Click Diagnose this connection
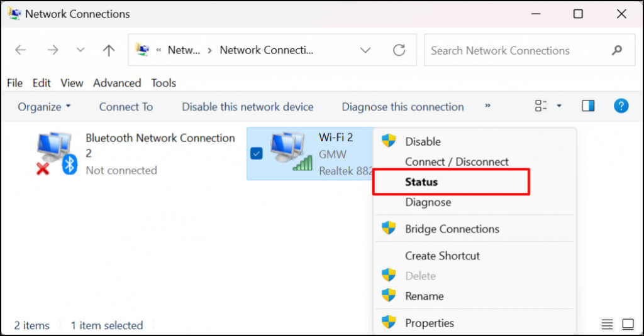The image size is (644, 336). (402, 107)
